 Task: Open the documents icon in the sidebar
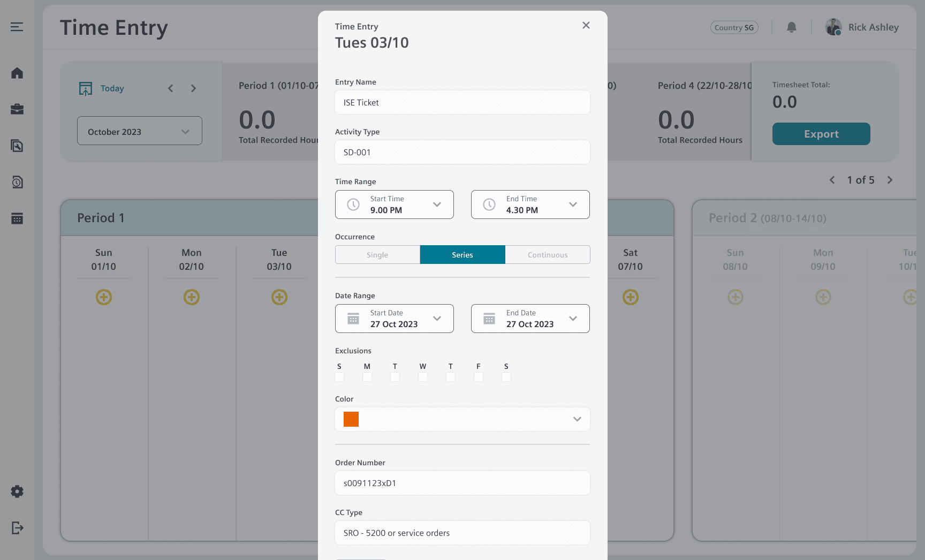(17, 146)
